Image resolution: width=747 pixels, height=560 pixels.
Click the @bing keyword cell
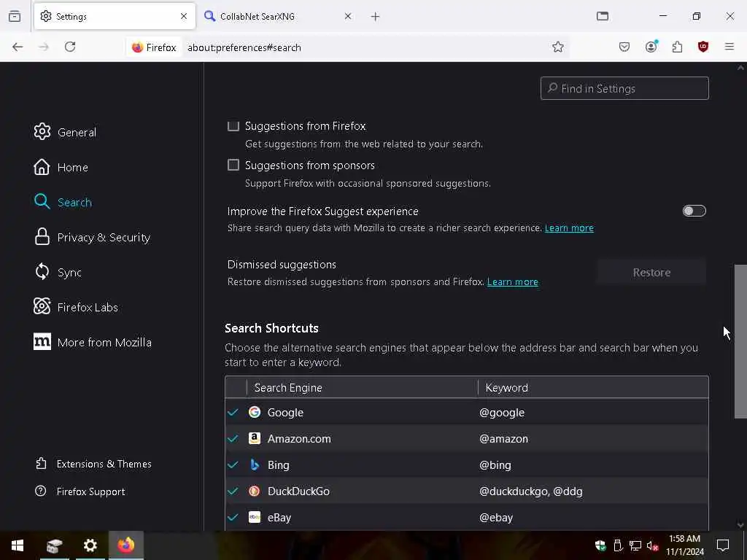coord(495,464)
